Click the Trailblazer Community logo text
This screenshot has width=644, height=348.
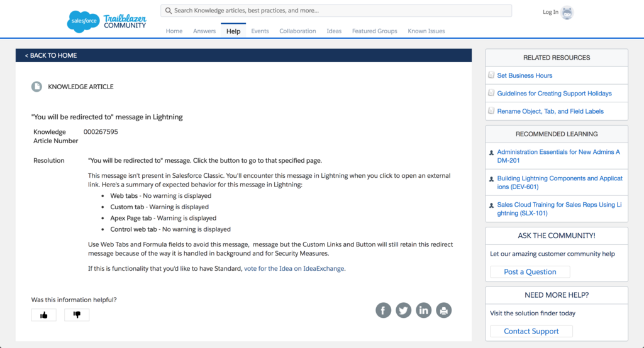click(x=125, y=22)
